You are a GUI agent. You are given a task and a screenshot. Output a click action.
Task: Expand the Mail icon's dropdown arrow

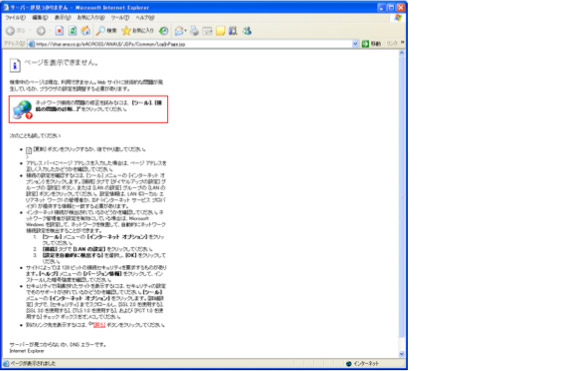(x=185, y=31)
